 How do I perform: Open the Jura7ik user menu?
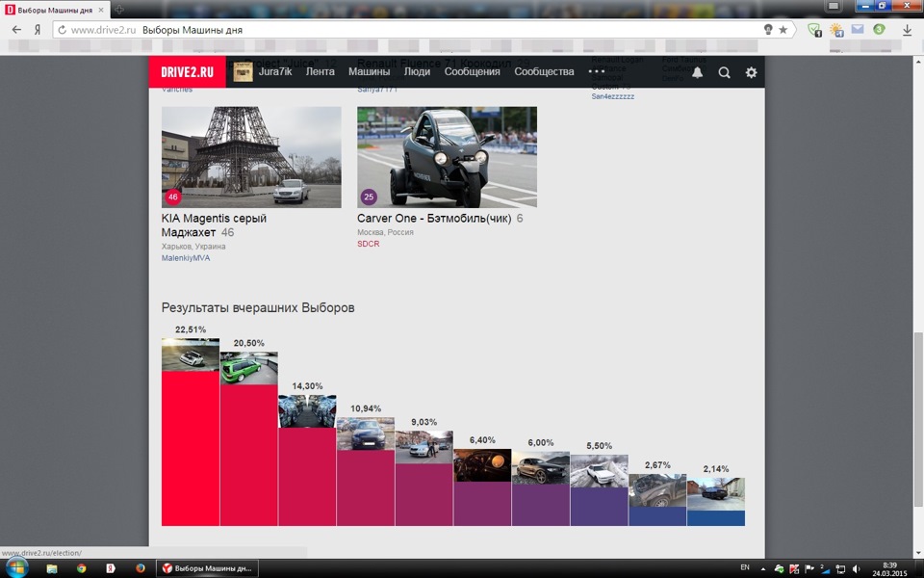click(x=275, y=71)
